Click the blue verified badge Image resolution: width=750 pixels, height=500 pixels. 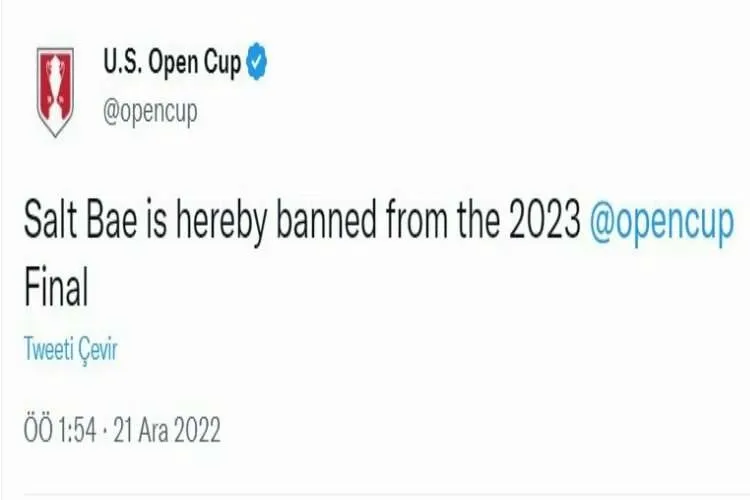(x=258, y=64)
